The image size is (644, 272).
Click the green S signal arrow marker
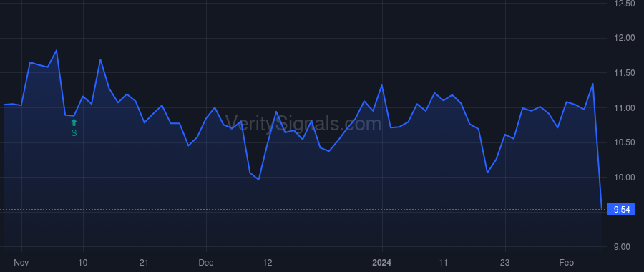click(74, 122)
